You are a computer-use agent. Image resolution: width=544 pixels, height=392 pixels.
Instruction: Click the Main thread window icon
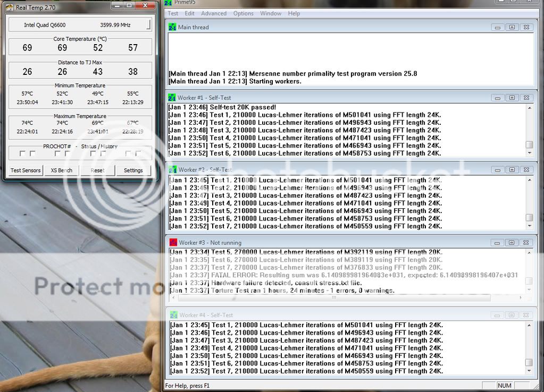172,27
